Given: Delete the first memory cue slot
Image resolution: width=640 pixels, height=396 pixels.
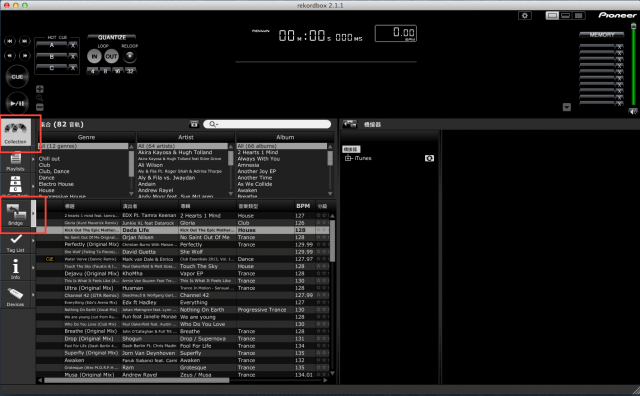Looking at the screenshot, I should (x=619, y=47).
